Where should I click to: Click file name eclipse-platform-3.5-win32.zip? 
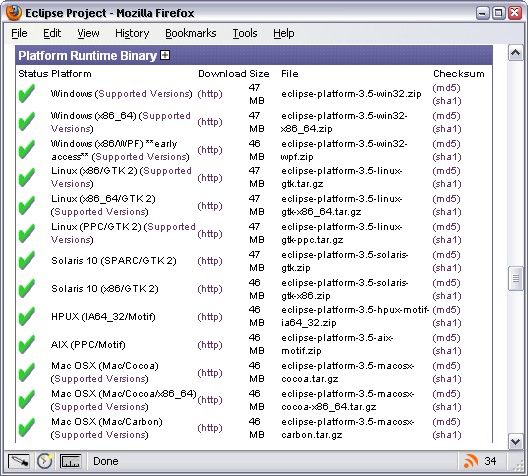pos(351,94)
